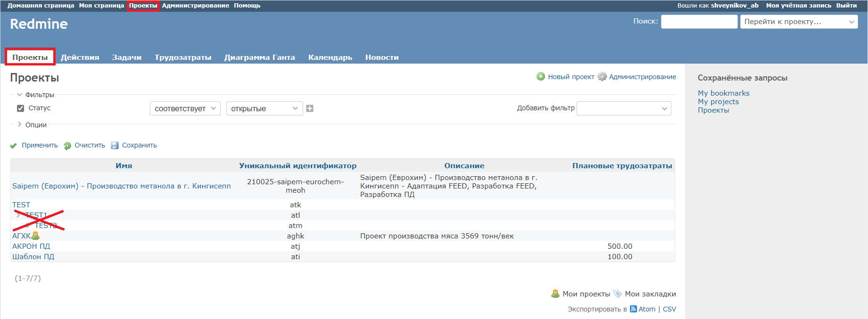This screenshot has width=868, height=319.
Task: Sort by Плановые трудозатраты column
Action: (622, 166)
